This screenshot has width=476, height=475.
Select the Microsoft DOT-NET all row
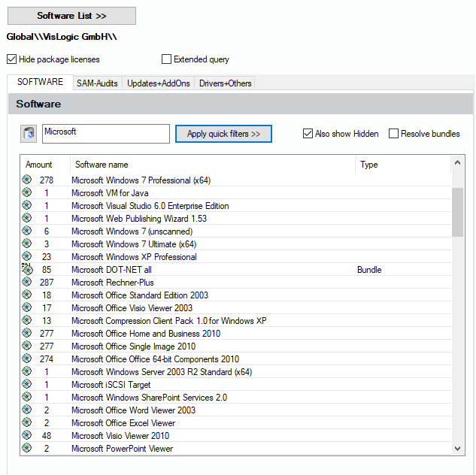tap(236, 269)
